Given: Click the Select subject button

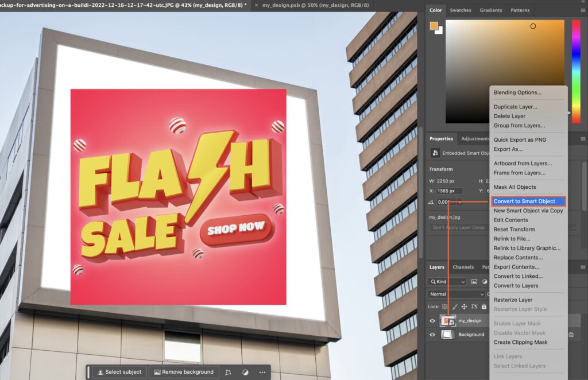Looking at the screenshot, I should pyautogui.click(x=119, y=372).
